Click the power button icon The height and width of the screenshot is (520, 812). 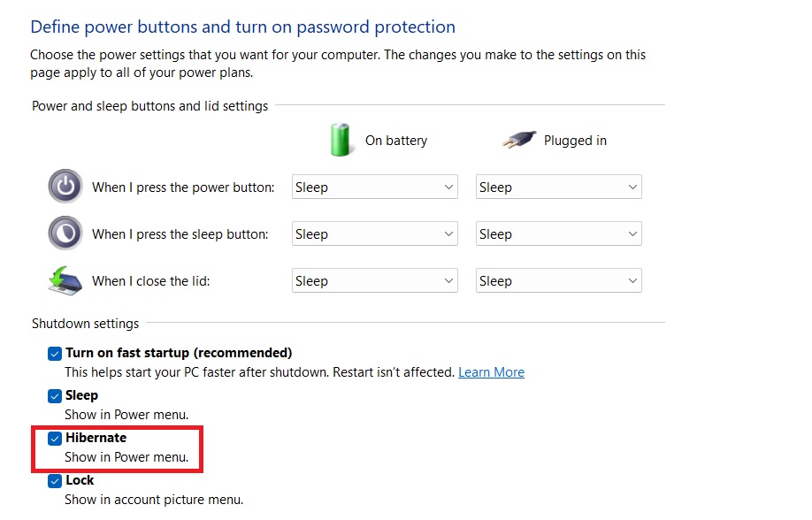click(64, 187)
